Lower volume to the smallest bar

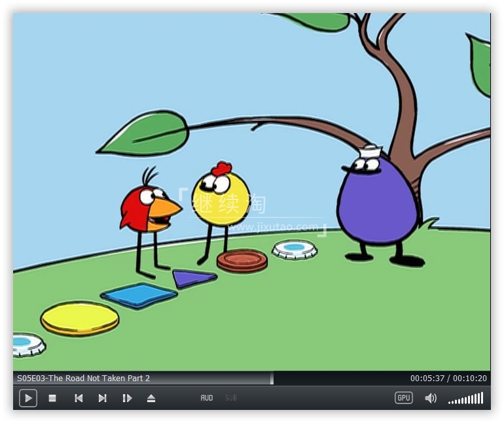pos(450,403)
